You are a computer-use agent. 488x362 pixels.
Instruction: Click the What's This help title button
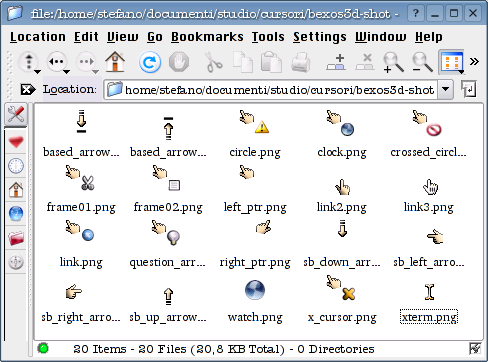click(416, 13)
